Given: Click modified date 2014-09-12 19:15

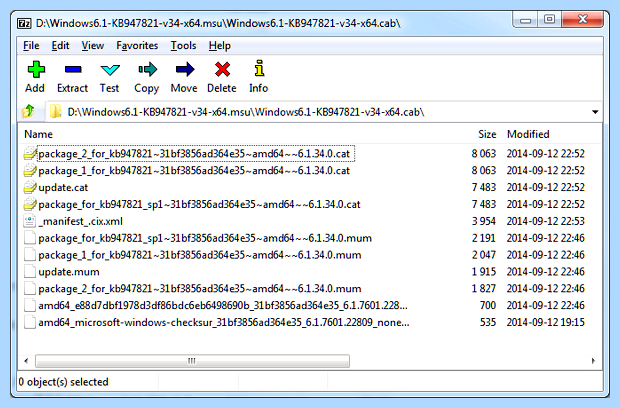Looking at the screenshot, I should point(546,322).
